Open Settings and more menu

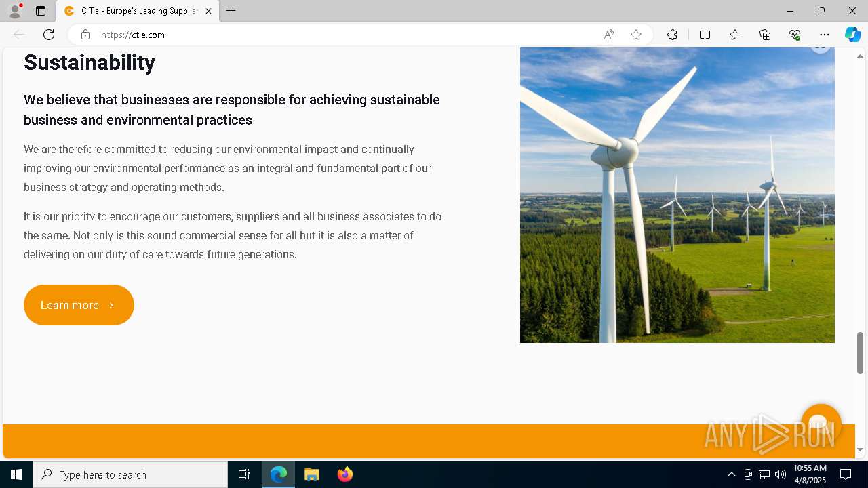[x=825, y=35]
